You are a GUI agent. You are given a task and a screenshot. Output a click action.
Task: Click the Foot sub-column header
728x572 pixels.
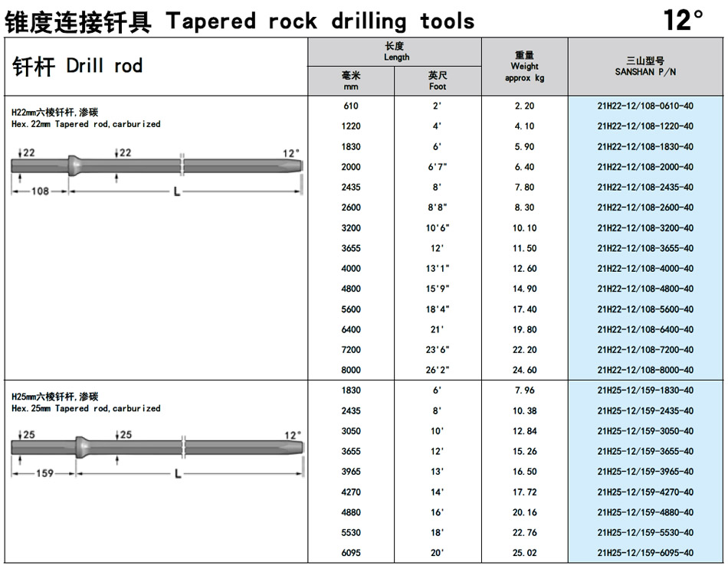click(x=438, y=81)
